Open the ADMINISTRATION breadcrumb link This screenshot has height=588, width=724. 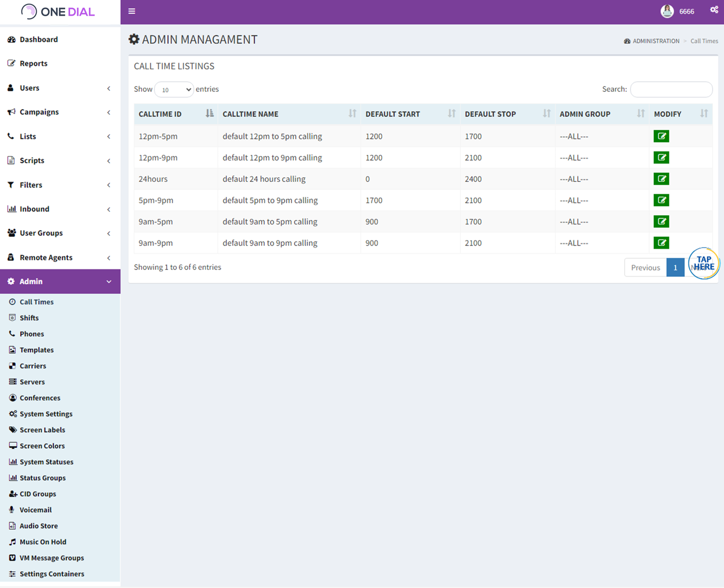pos(656,41)
